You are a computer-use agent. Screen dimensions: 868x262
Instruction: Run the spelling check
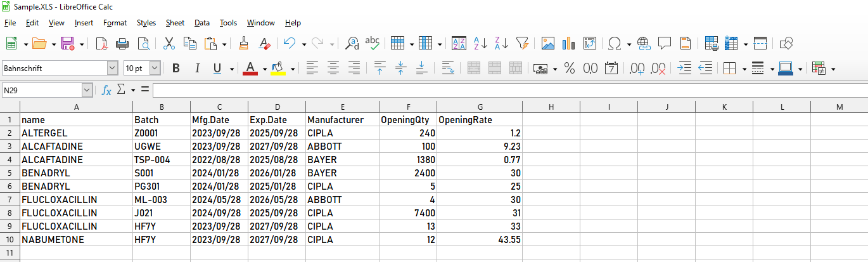373,43
